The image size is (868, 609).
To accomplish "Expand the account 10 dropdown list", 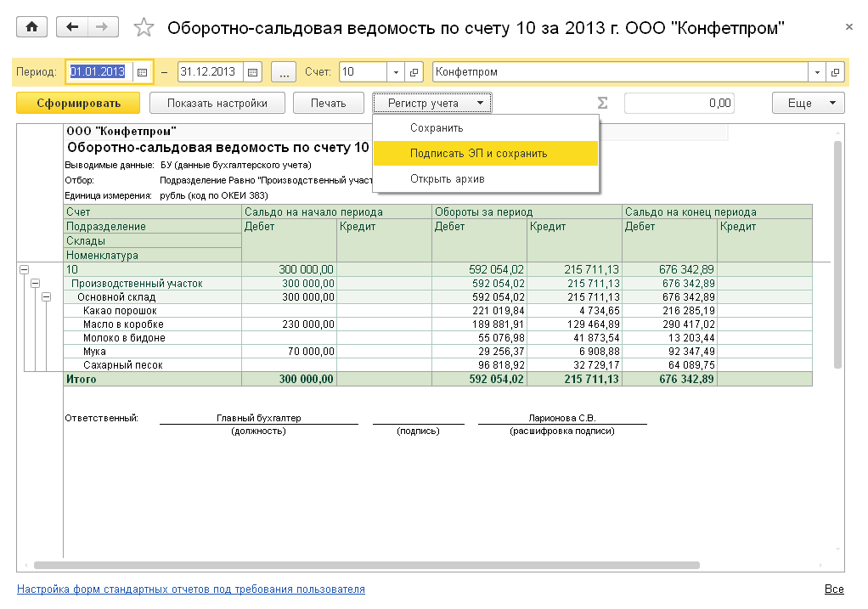I will (395, 72).
